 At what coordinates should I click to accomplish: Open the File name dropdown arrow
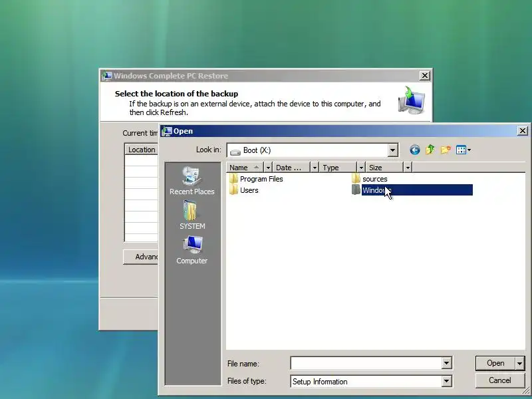pyautogui.click(x=446, y=363)
